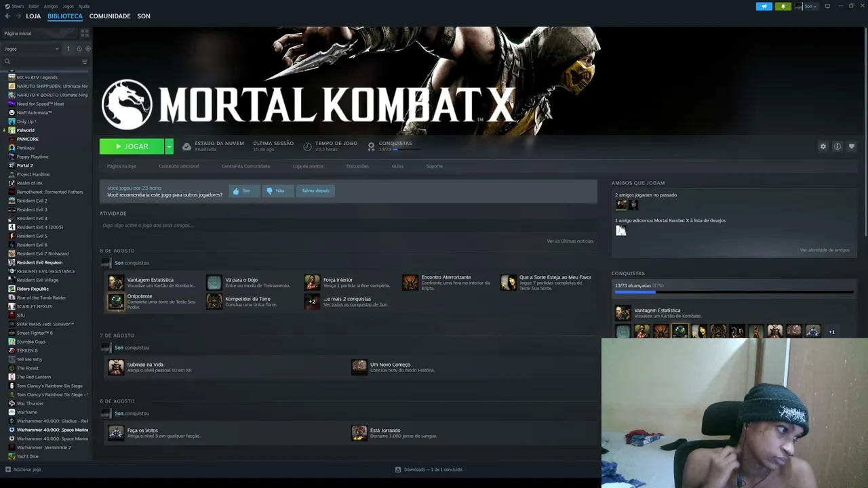Open the Encontro Aterrorizante achievement icon
The image size is (868, 488).
click(410, 283)
